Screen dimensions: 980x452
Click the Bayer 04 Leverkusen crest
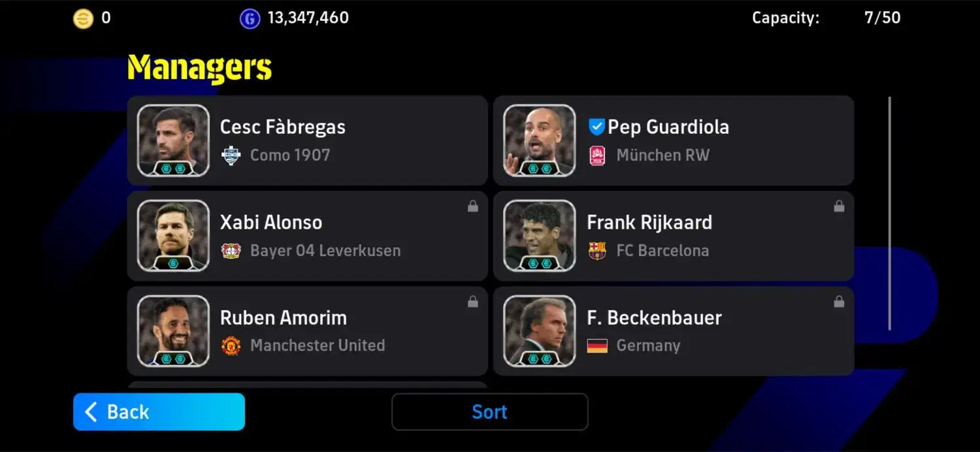click(x=231, y=251)
